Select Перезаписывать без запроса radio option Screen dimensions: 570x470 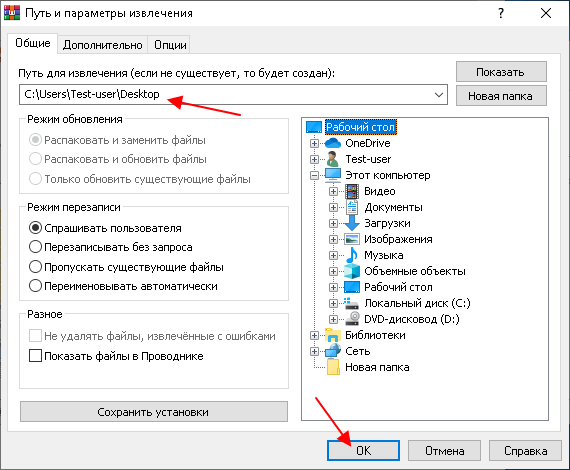click(35, 247)
